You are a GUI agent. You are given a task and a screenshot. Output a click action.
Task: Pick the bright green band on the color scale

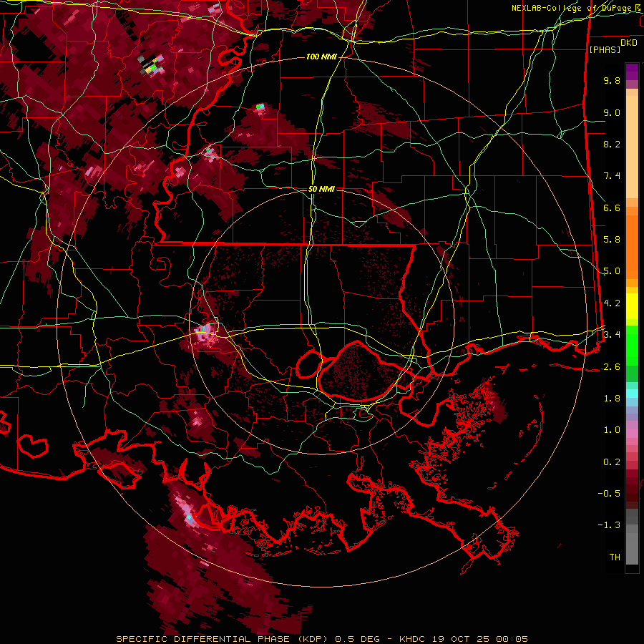point(632,346)
